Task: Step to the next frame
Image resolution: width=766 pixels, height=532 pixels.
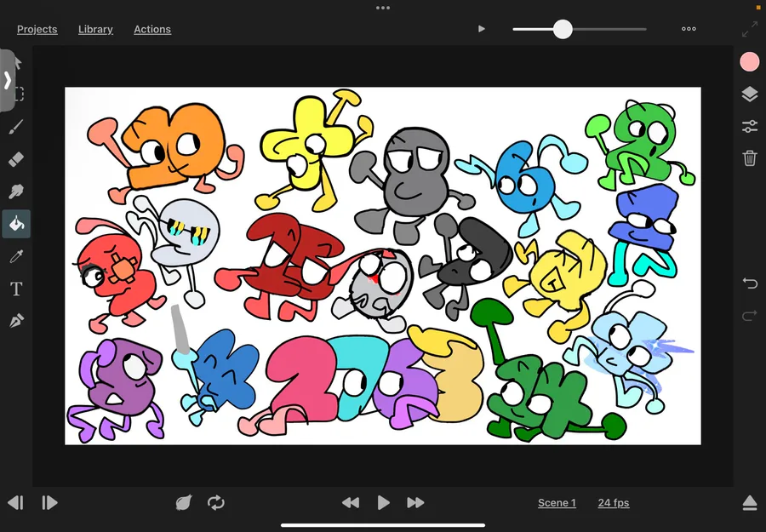Action: 49,503
